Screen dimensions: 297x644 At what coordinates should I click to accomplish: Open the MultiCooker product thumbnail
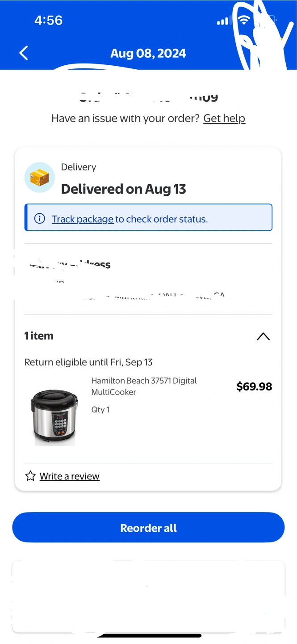pyautogui.click(x=54, y=417)
